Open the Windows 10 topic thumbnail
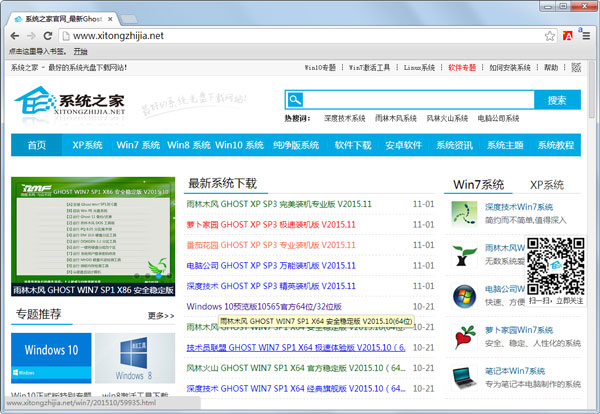This screenshot has height=414, width=600. tap(51, 358)
